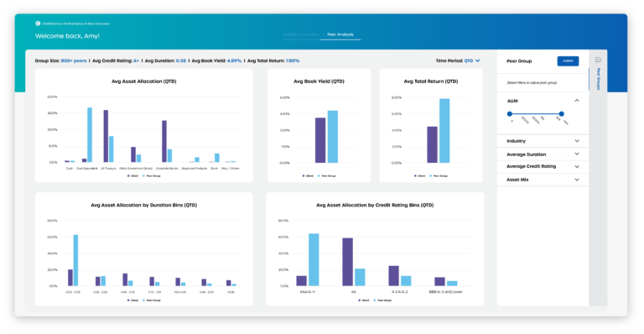Viewport: 644px width, 334px height.
Task: Click the 'Structured Products' axis label
Action: tap(195, 169)
